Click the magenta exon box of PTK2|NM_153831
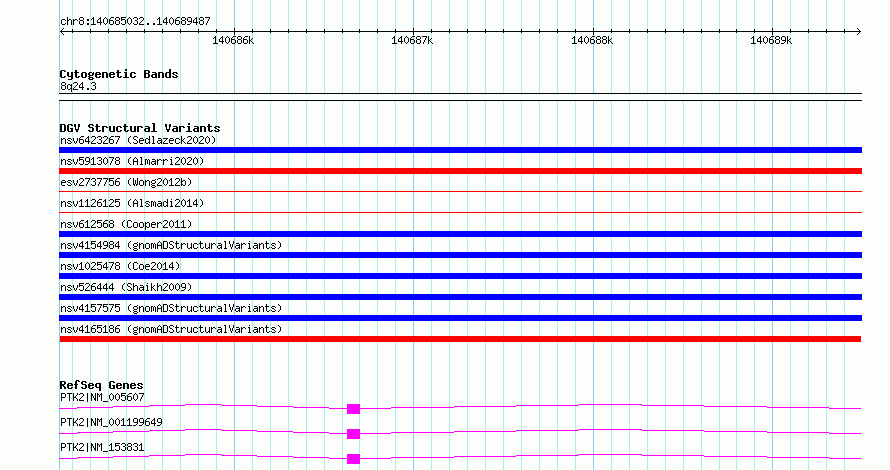The width and height of the screenshot is (890, 470). point(353,459)
